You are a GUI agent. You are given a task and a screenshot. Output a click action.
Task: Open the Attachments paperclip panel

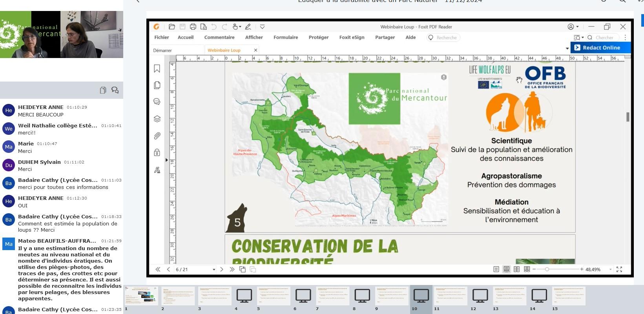[157, 136]
